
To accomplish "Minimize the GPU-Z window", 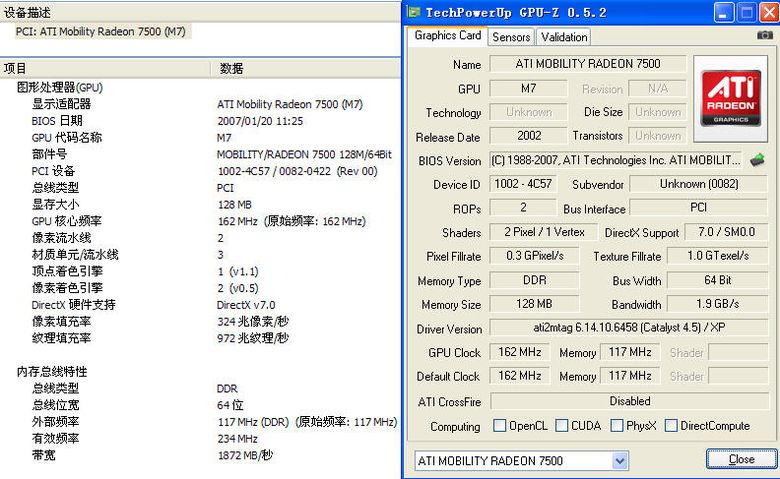I will point(724,12).
